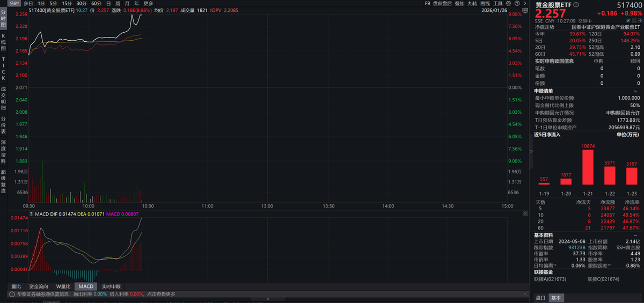This screenshot has width=644, height=303.
Task: Click the info icon beside 华泰证券融券通 notice
Action: 11,294
